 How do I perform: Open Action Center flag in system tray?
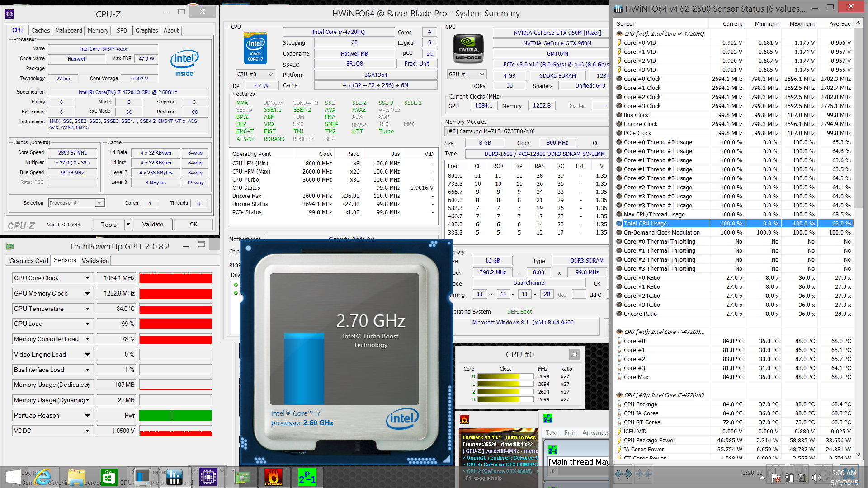tap(776, 477)
